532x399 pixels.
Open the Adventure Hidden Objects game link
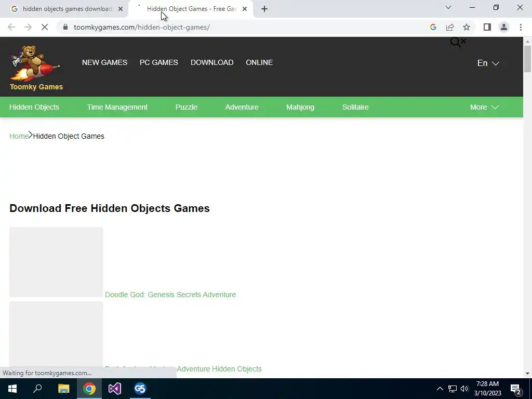219,369
